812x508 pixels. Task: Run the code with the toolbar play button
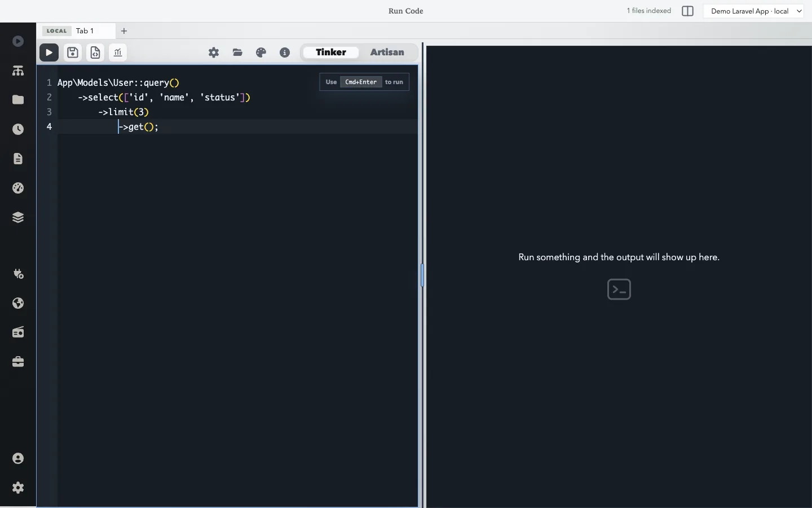coord(49,52)
